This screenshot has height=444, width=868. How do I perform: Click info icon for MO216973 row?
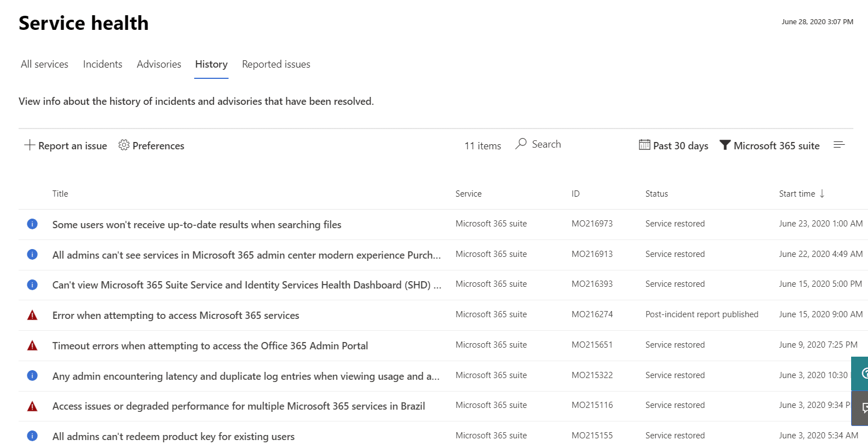[x=32, y=224]
